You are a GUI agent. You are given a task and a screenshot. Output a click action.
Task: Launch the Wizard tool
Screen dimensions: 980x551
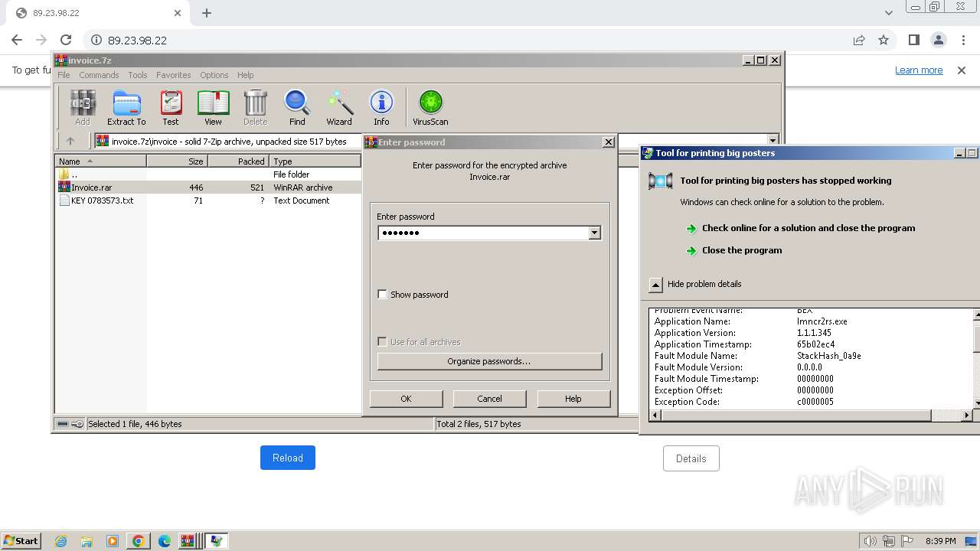(x=339, y=107)
